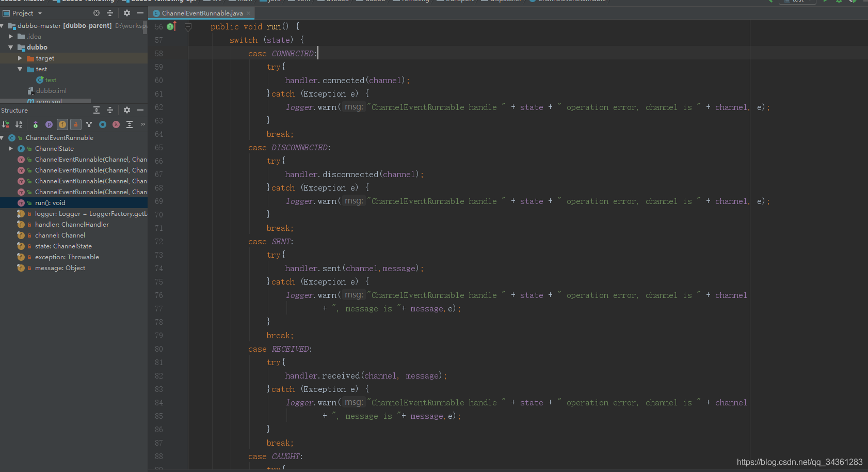Select run(): void in Structure
868x472 pixels.
(x=74, y=203)
